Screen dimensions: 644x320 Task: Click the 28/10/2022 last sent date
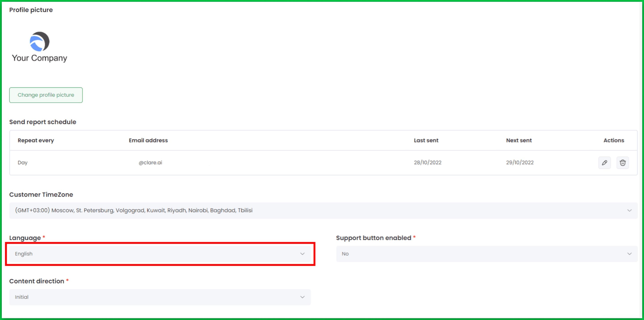point(428,163)
